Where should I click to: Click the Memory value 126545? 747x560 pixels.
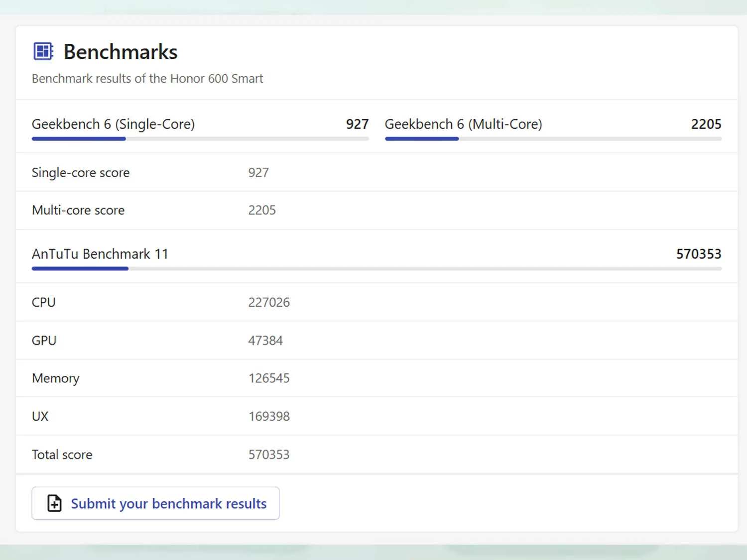pyautogui.click(x=269, y=378)
